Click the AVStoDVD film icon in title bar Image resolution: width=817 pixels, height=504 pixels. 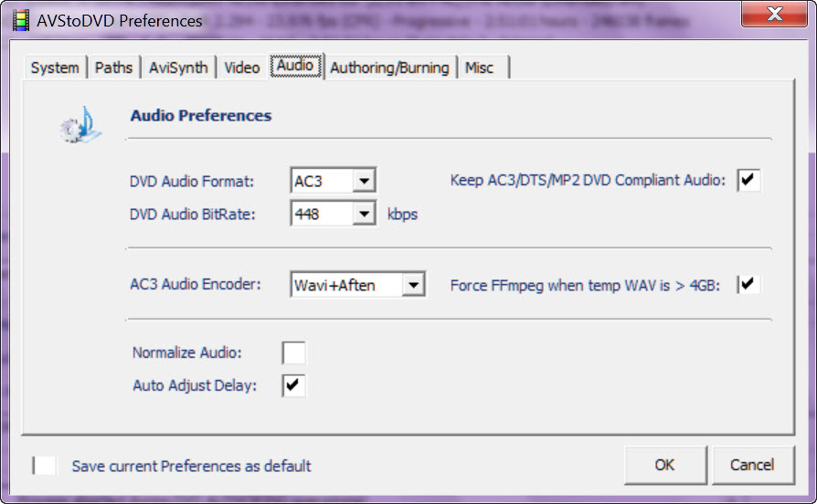(20, 19)
